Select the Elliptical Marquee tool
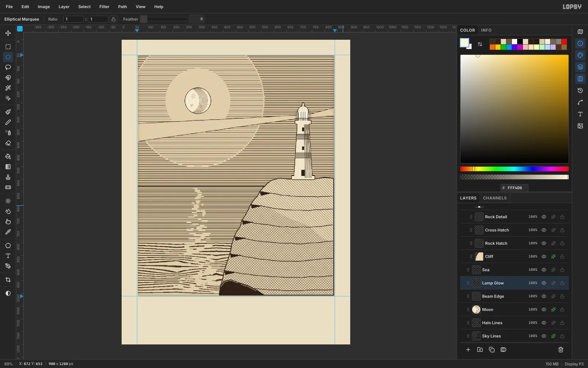The height and width of the screenshot is (368, 588). tap(8, 57)
